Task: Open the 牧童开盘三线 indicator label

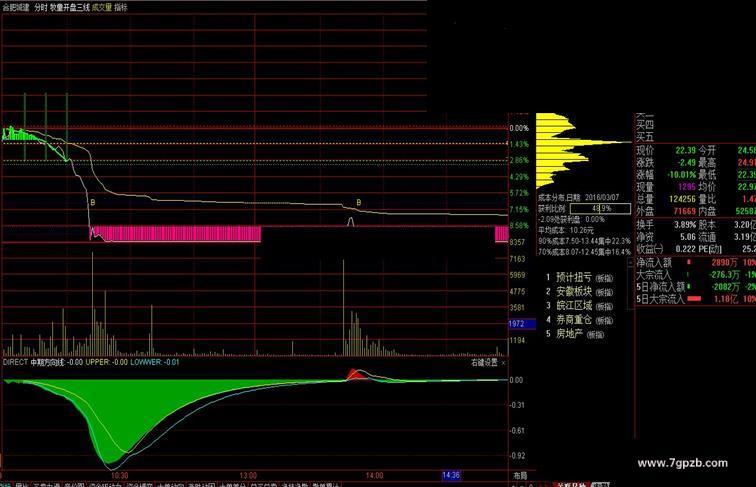Action: point(70,8)
